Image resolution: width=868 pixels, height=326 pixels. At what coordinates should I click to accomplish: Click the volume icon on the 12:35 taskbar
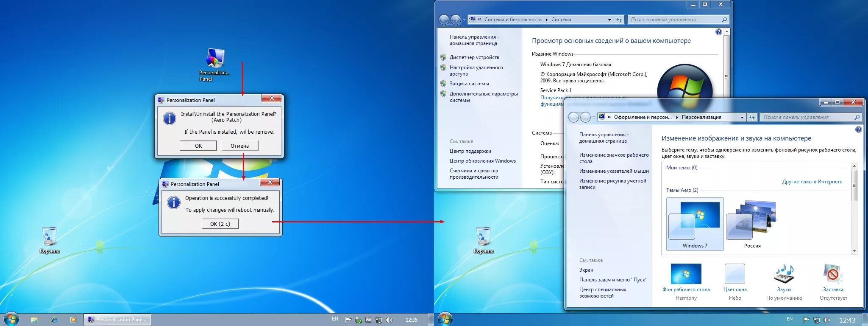coord(389,320)
